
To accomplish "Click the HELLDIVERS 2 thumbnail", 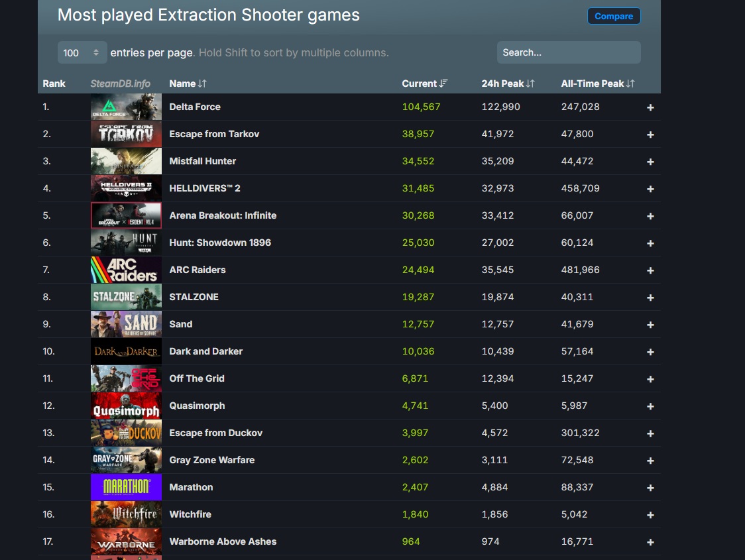I will pyautogui.click(x=126, y=188).
